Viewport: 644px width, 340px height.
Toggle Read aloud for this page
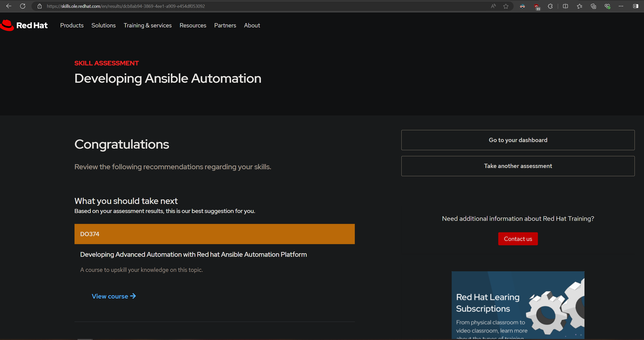pyautogui.click(x=493, y=6)
